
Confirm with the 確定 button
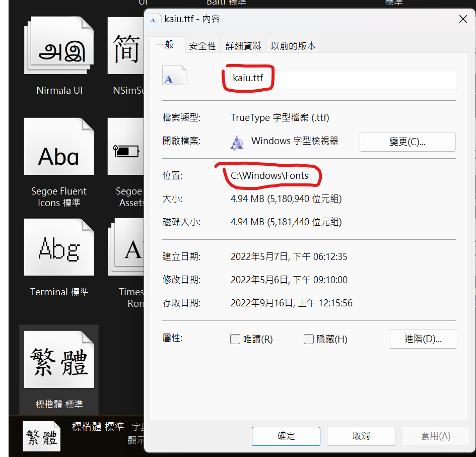pyautogui.click(x=286, y=436)
